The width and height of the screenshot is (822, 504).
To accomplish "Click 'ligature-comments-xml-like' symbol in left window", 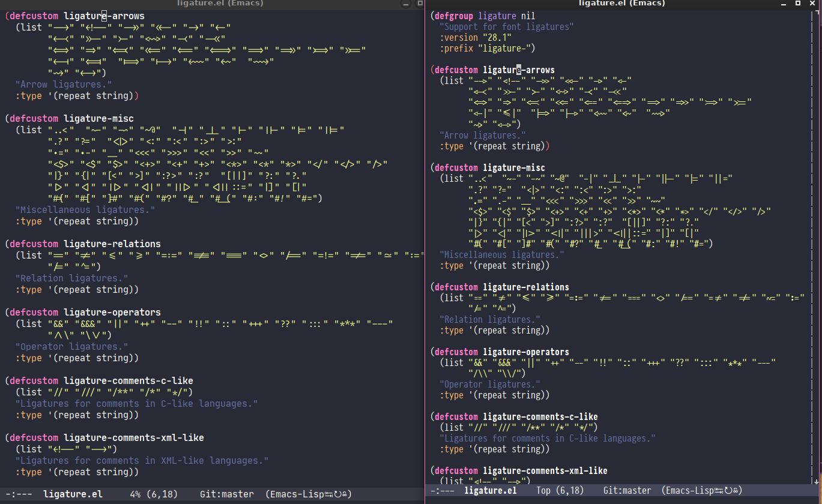I will tap(134, 437).
